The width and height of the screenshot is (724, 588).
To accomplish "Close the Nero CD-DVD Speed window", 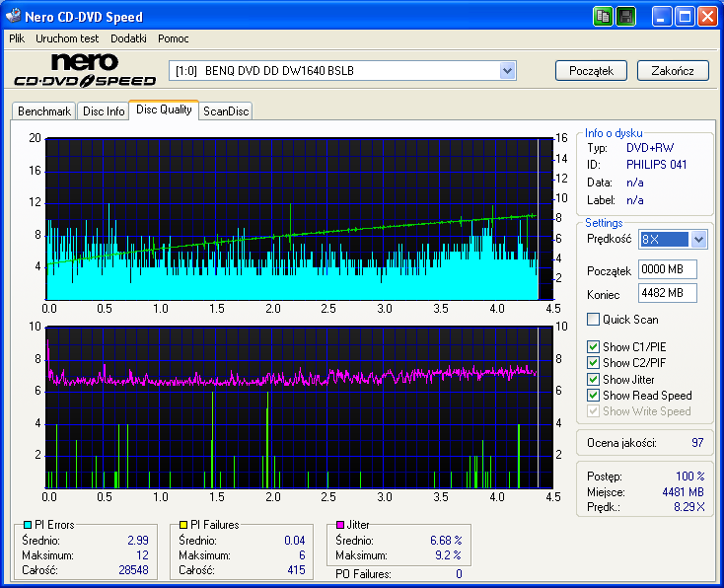I will [707, 17].
